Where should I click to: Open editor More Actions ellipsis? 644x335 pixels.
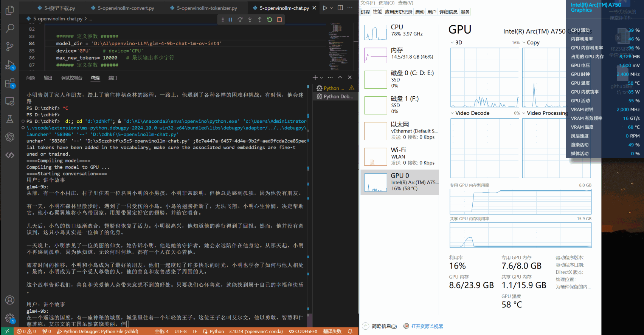pos(350,8)
